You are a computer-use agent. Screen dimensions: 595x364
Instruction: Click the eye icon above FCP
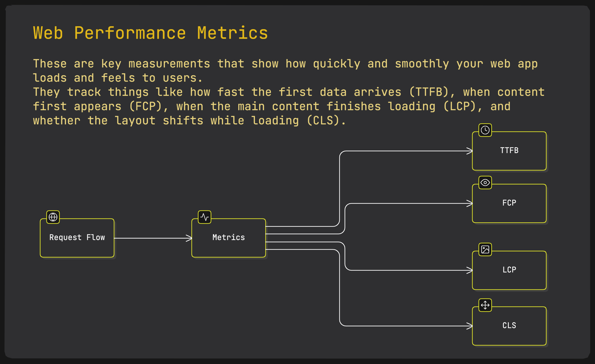(485, 183)
